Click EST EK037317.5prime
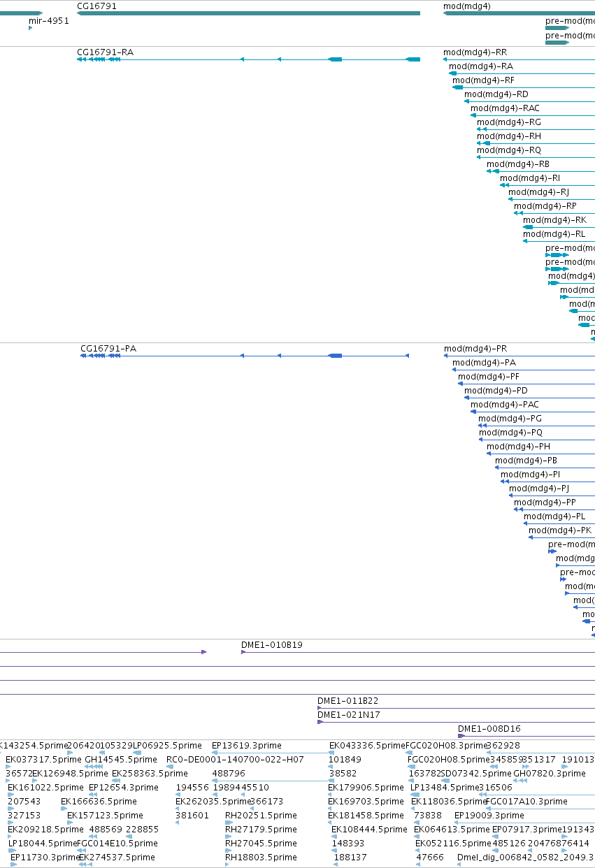The image size is (595, 868). (x=44, y=759)
